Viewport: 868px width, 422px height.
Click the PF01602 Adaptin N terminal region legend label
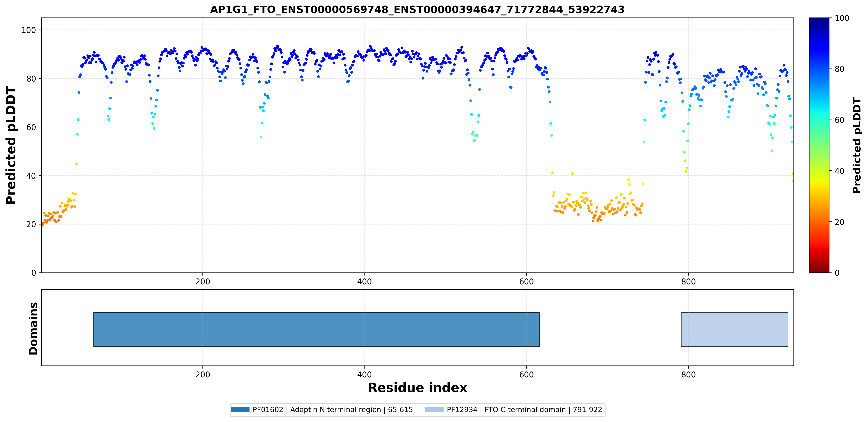point(332,410)
